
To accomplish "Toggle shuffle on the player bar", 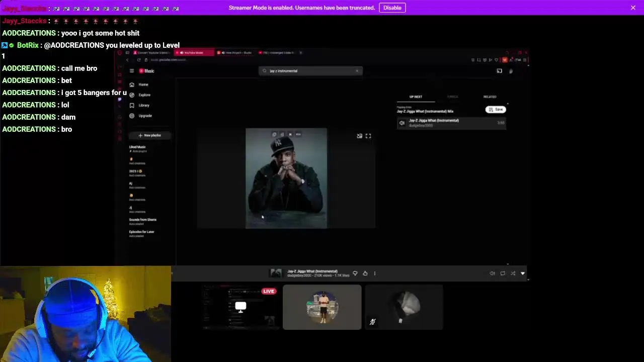I will tap(513, 274).
